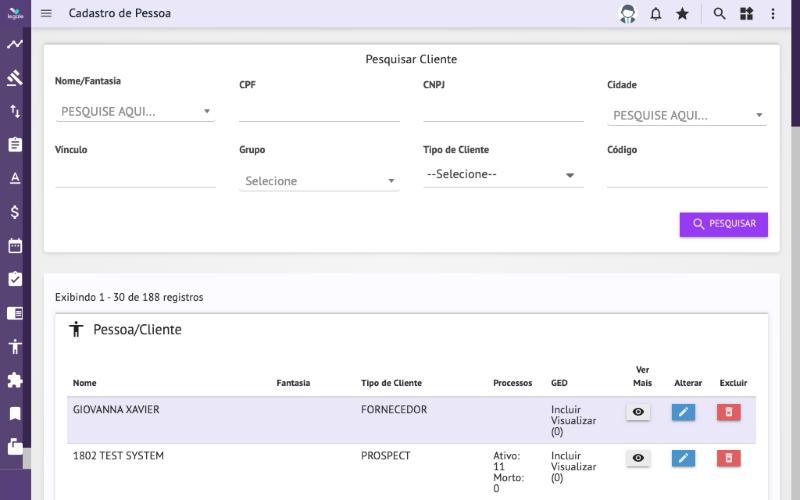Open the hamburger menu beside Cadastro de Pessoa
Image resolution: width=800 pixels, height=500 pixels.
46,13
